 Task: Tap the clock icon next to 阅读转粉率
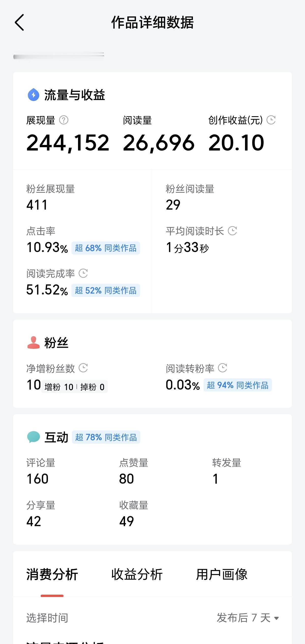pyautogui.click(x=222, y=368)
